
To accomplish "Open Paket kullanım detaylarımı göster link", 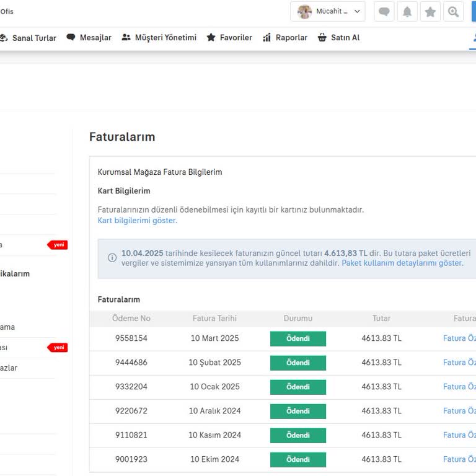I will click(x=402, y=263).
